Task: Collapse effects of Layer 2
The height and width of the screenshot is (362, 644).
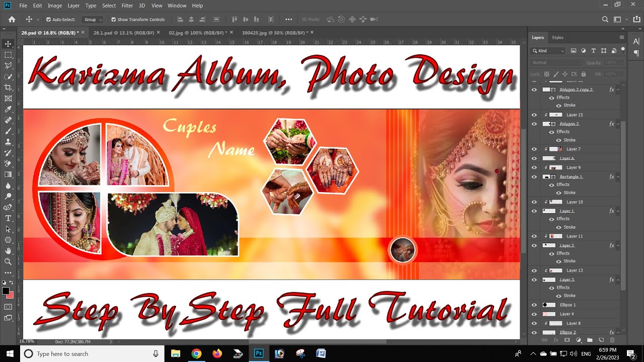Action: tap(618, 245)
